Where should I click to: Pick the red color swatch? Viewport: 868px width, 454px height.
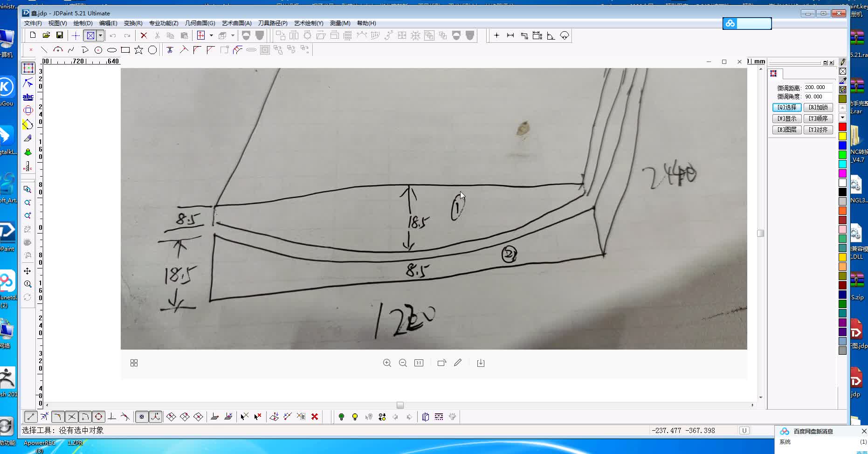tap(843, 127)
